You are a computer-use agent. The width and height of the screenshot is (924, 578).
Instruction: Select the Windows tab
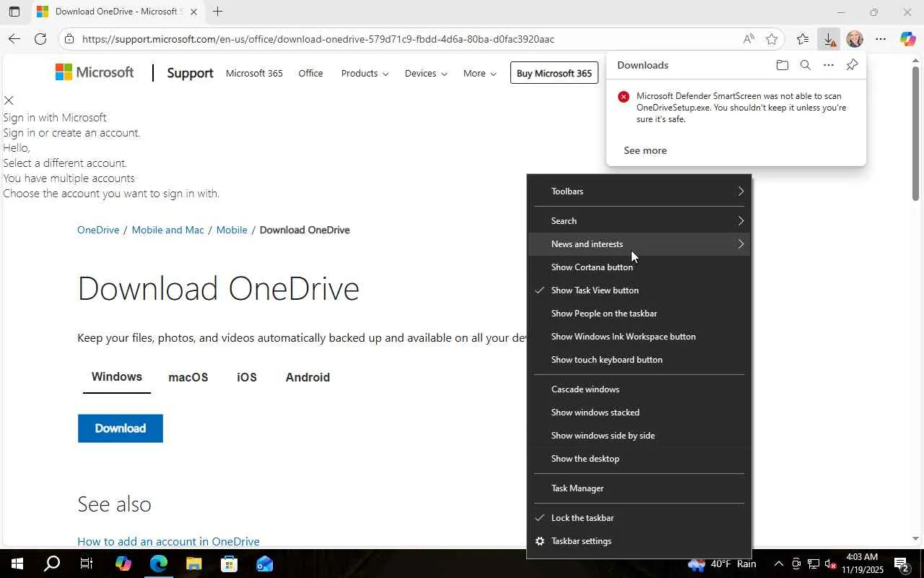(x=117, y=377)
